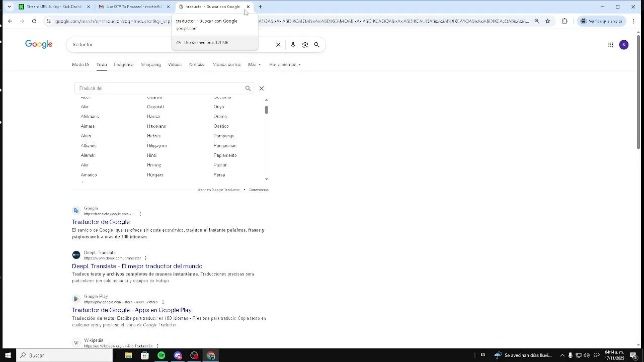Open a new browser tab
The image size is (644, 362).
[x=260, y=7]
